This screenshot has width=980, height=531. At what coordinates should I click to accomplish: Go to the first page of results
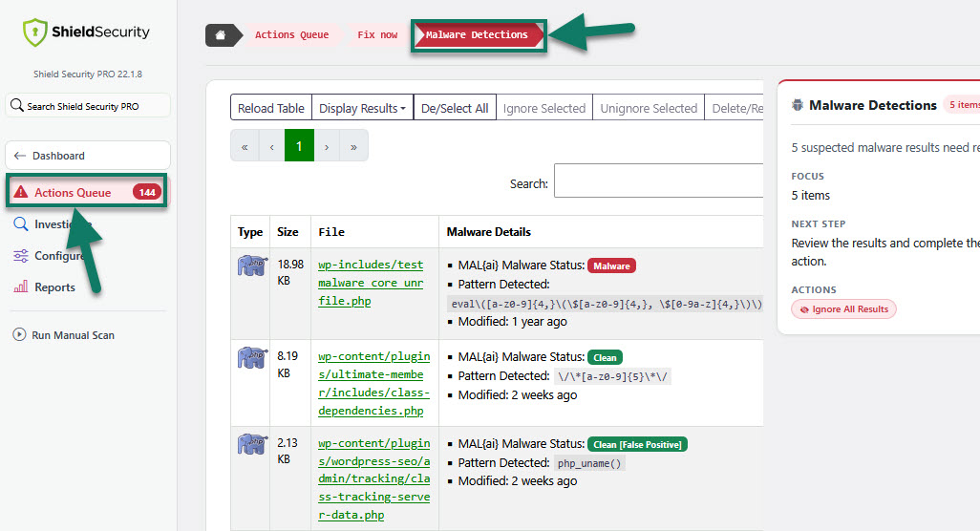245,146
